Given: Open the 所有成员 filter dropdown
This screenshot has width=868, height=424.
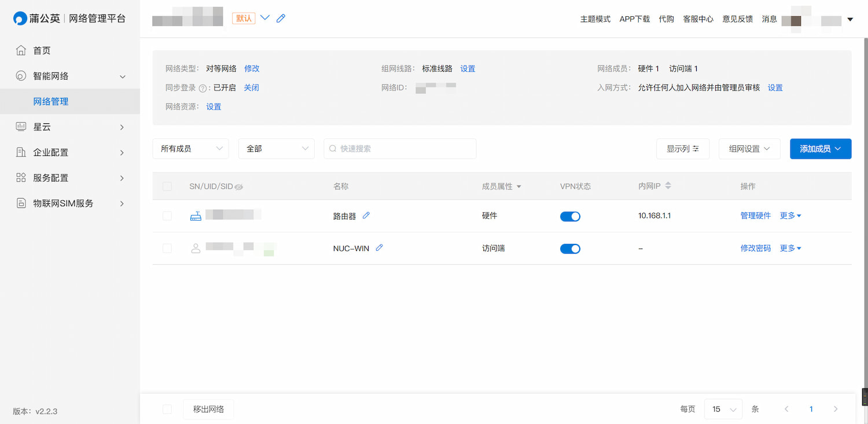Looking at the screenshot, I should [x=190, y=148].
